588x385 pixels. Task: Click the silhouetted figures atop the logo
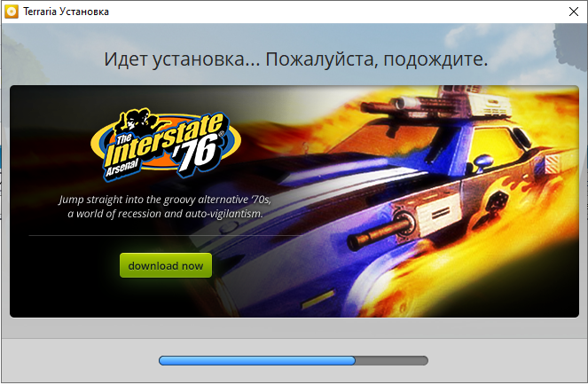135,117
